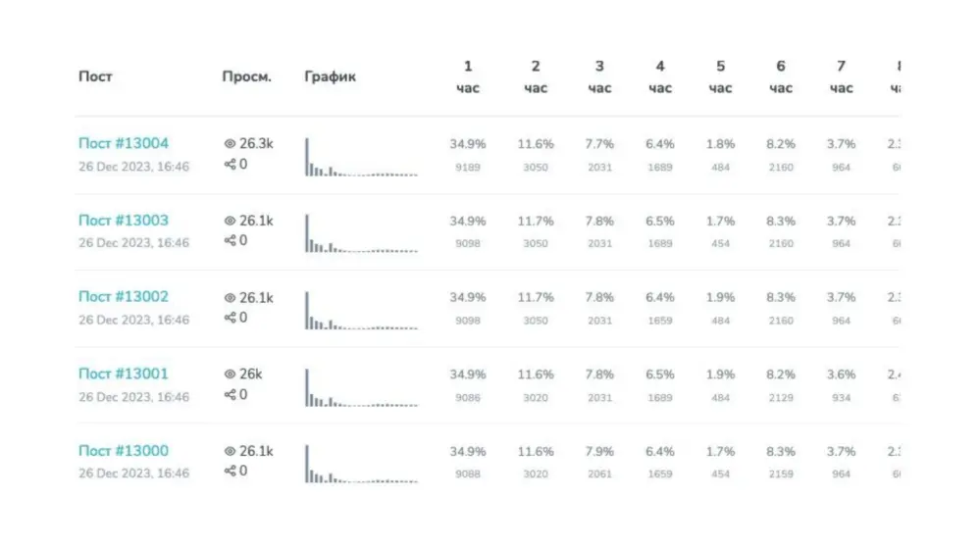Open the hourly chart thumbnail for Пост #13002
This screenshot has width=980, height=551.
click(361, 310)
